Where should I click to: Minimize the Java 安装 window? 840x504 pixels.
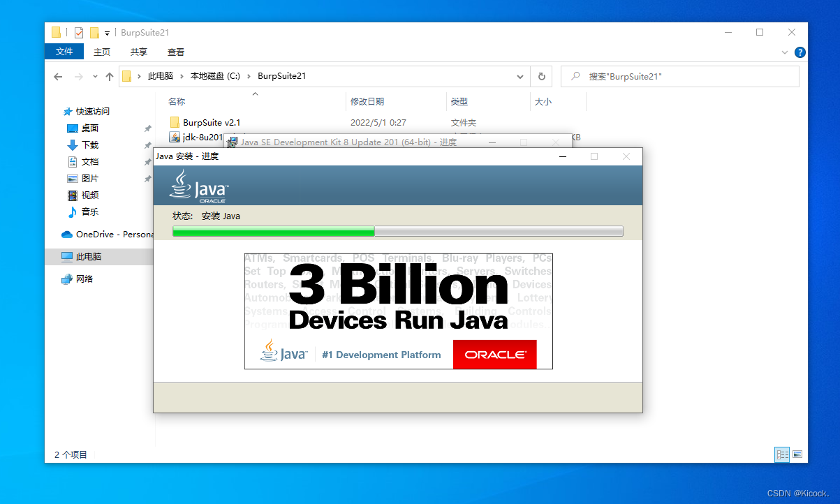tap(563, 156)
